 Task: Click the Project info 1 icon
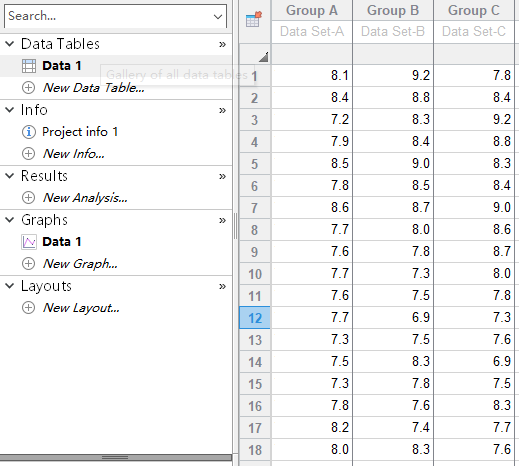pyautogui.click(x=29, y=132)
